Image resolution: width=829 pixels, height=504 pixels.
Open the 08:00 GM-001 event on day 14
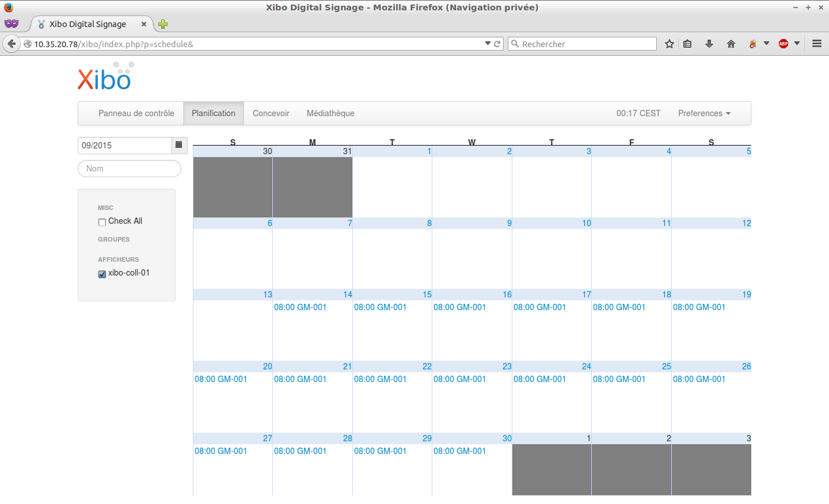pos(300,307)
